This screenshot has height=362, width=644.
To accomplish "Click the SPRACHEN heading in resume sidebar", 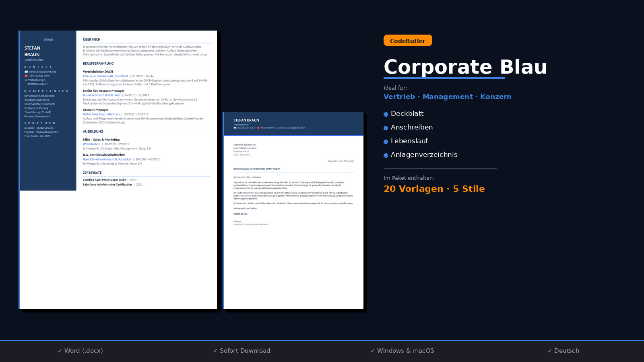I will click(x=40, y=123).
